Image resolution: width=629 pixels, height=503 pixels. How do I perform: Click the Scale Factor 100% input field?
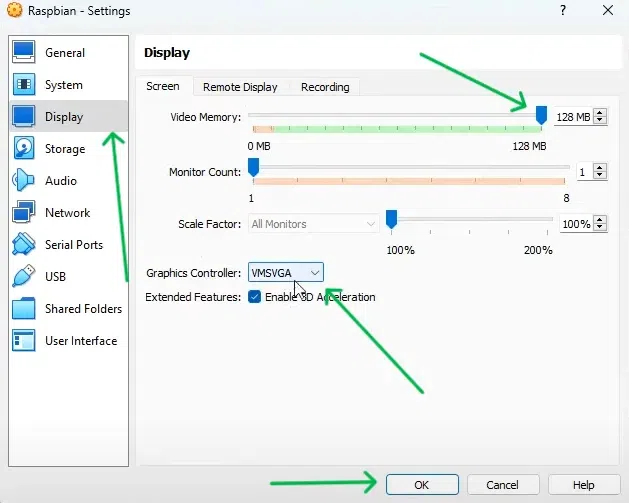pyautogui.click(x=575, y=224)
